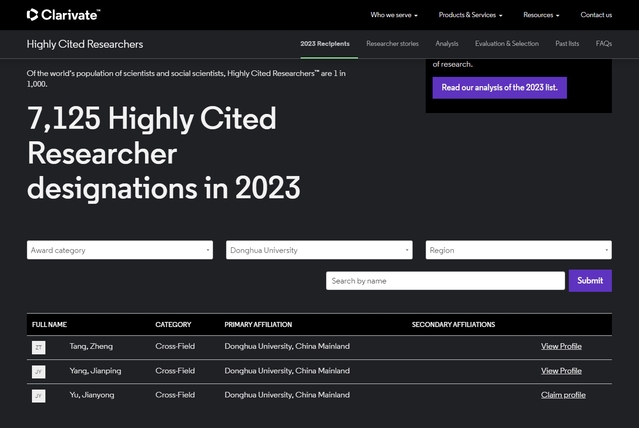Viewport: 639px width, 428px height.
Task: Click Cross-Field in Yang, Jianping row
Action: [175, 371]
